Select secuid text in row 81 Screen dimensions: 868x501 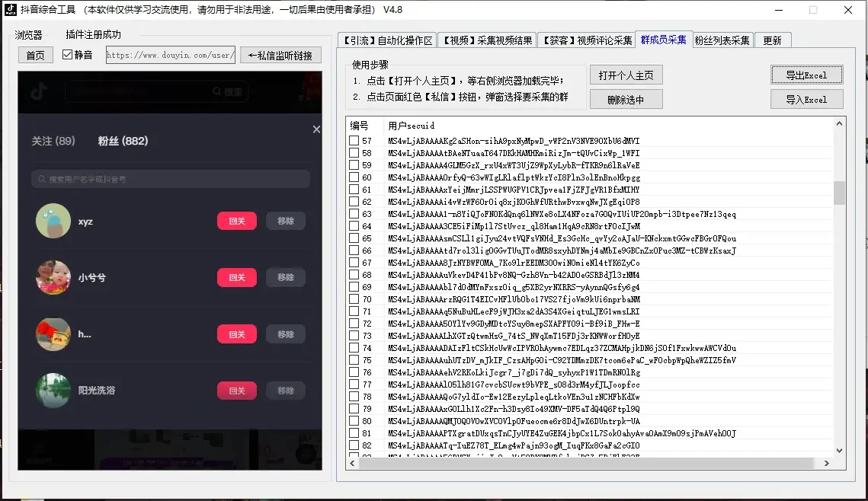pyautogui.click(x=562, y=432)
